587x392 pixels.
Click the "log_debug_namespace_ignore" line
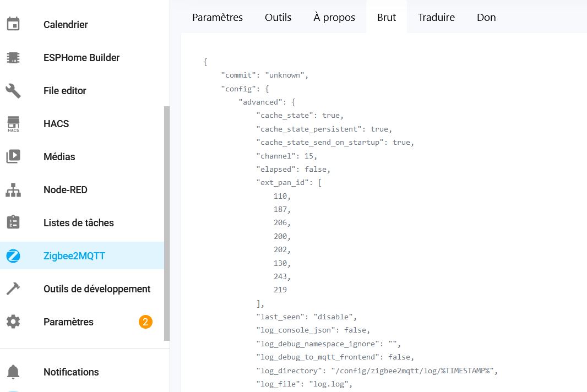(329, 344)
